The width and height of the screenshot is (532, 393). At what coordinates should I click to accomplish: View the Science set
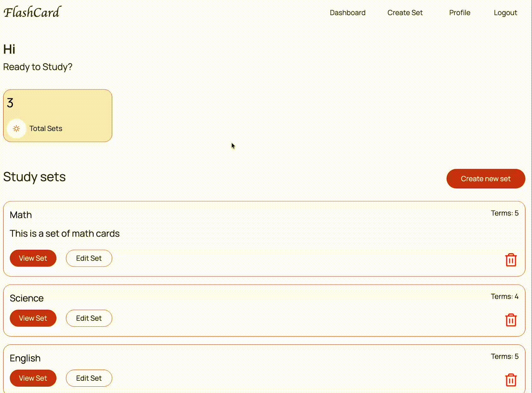point(33,318)
